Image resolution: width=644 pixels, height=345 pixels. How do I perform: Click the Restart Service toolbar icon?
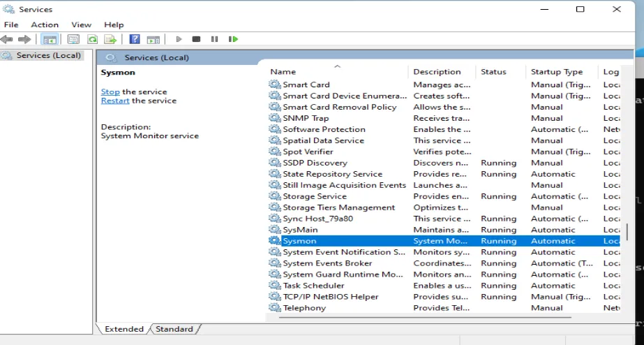pyautogui.click(x=233, y=39)
